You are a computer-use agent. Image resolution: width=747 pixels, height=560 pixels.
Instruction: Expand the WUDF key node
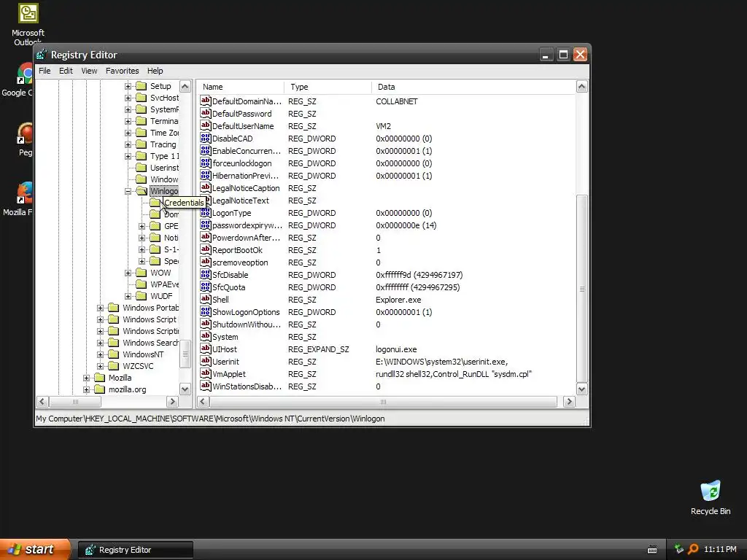coord(128,296)
